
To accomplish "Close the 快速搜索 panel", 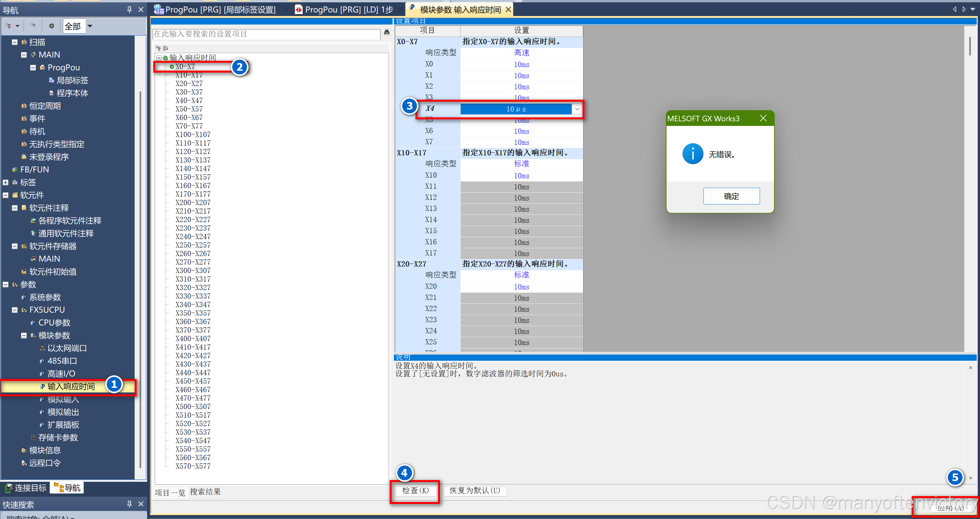I will pyautogui.click(x=141, y=504).
